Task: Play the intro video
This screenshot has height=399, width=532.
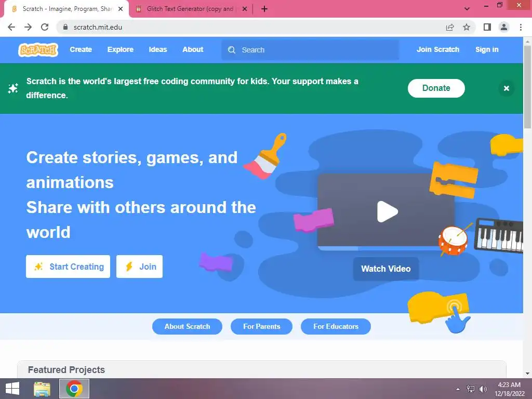Action: point(387,212)
